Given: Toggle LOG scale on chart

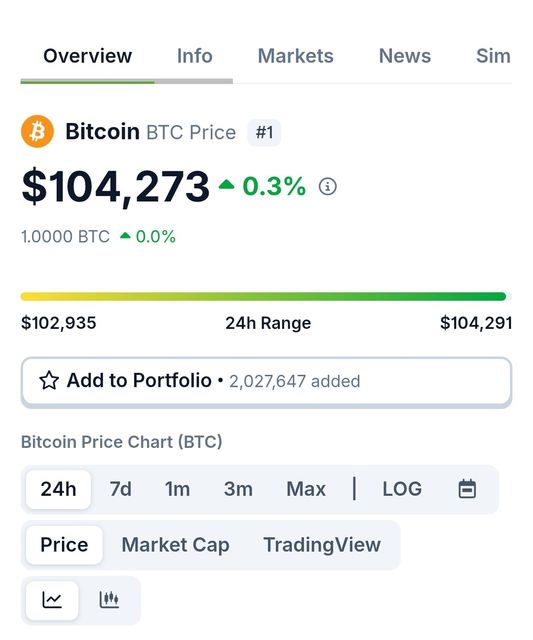Looking at the screenshot, I should pos(402,489).
